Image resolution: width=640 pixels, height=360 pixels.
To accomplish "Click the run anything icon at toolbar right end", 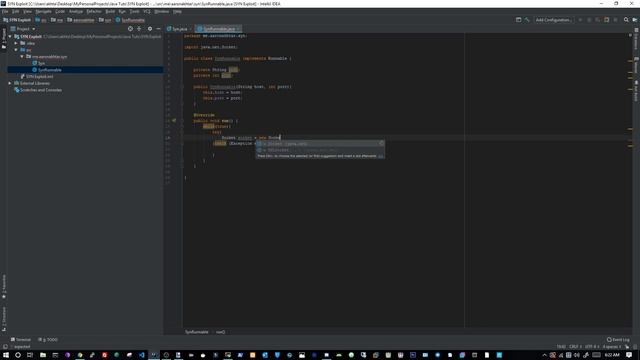I will click(635, 20).
